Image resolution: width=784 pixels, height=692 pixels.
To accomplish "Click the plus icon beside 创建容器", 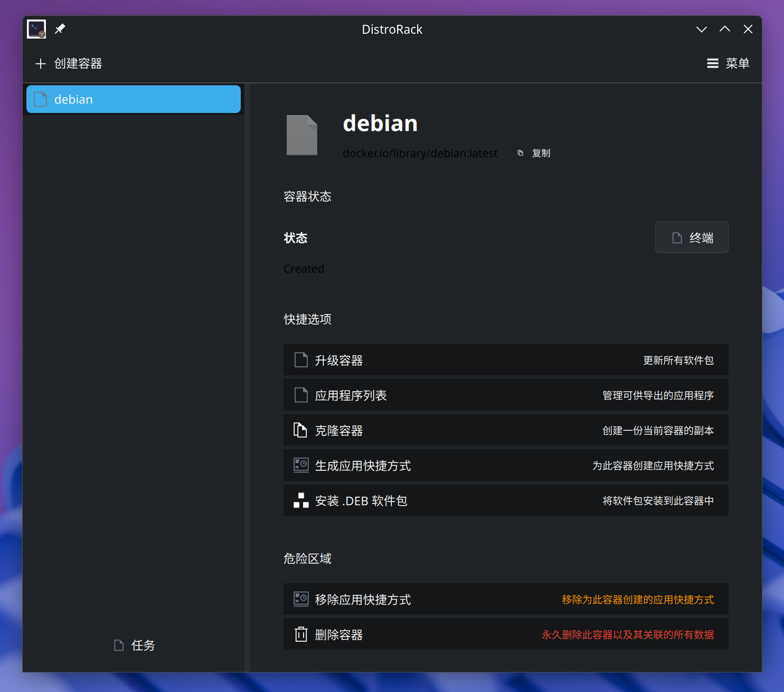I will 41,64.
